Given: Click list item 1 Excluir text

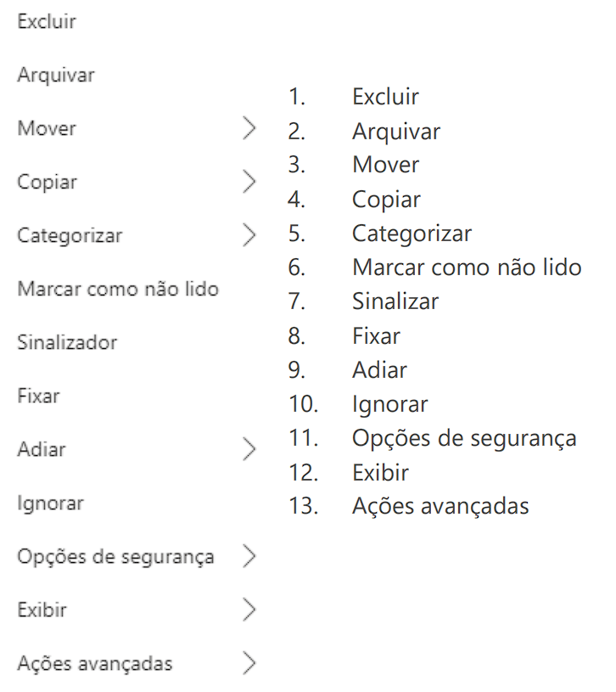Looking at the screenshot, I should 386,97.
